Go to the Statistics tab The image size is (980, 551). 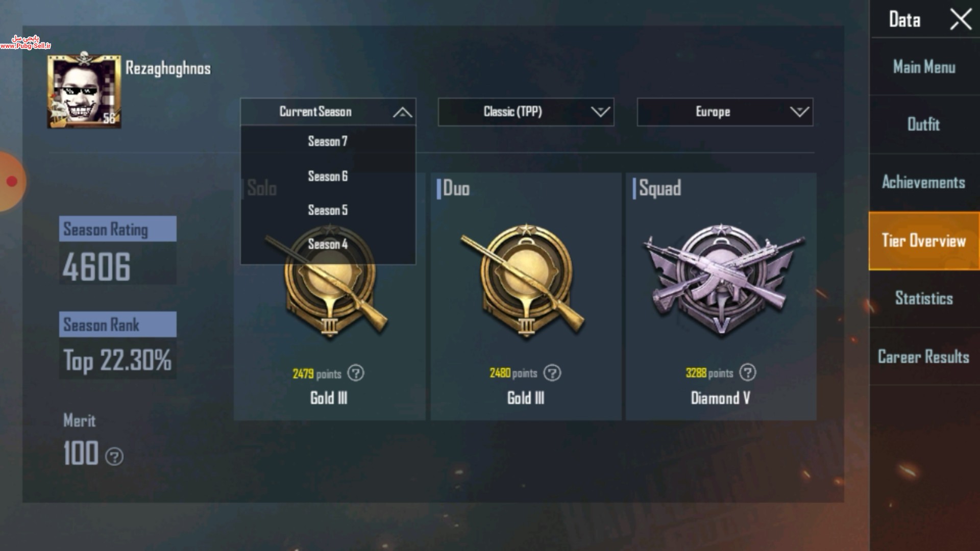pyautogui.click(x=924, y=298)
